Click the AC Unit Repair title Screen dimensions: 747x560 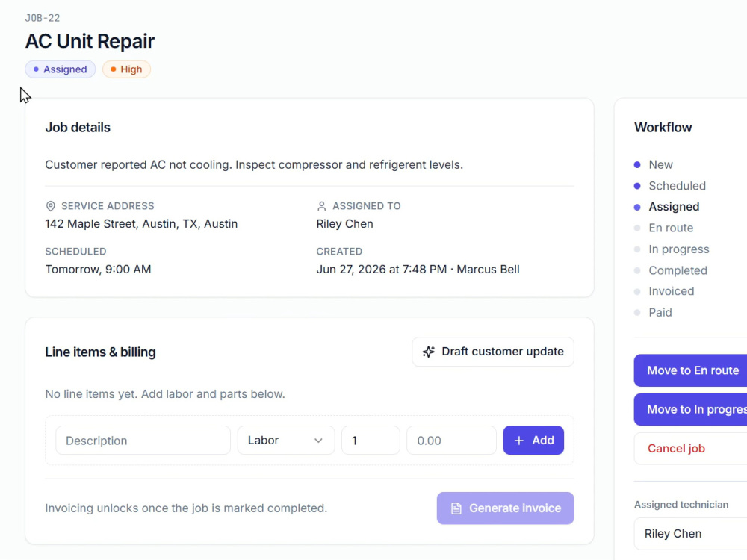[x=90, y=41]
